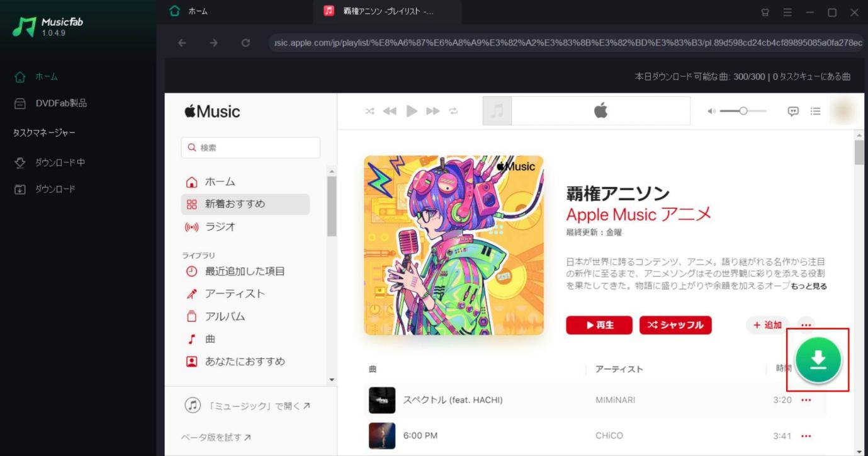Click the green download button

point(818,360)
